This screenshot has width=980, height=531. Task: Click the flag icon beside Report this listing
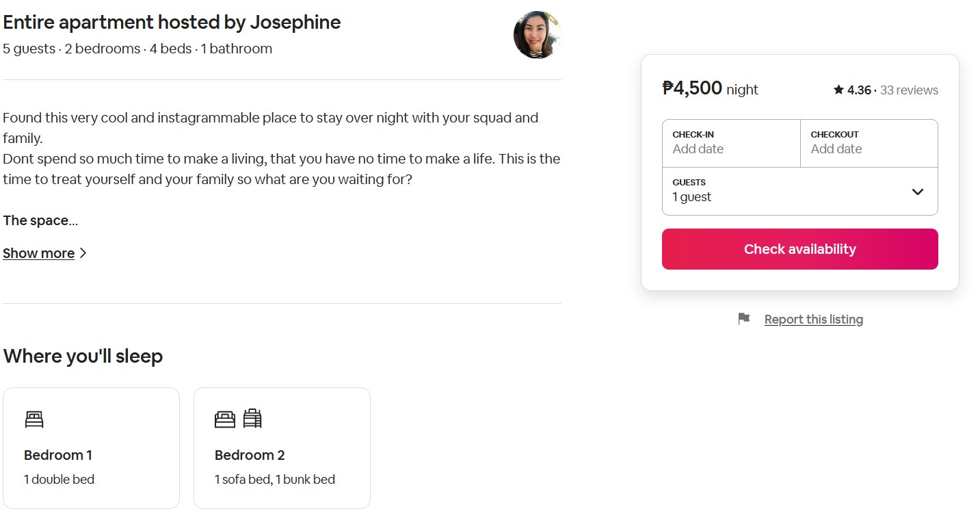click(744, 319)
